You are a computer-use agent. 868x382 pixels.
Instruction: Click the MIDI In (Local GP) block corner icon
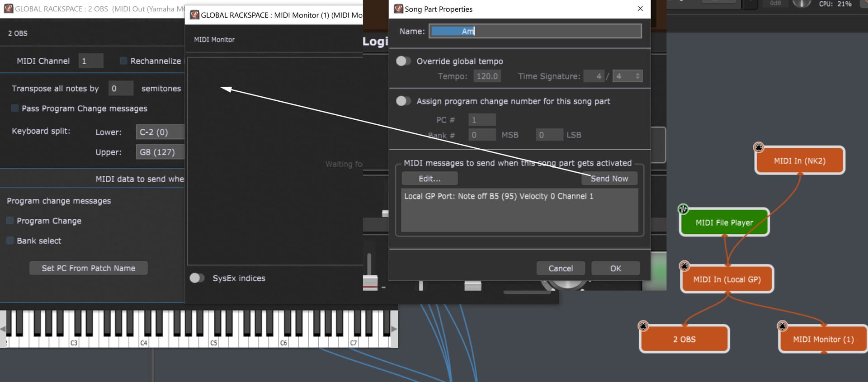(x=684, y=266)
